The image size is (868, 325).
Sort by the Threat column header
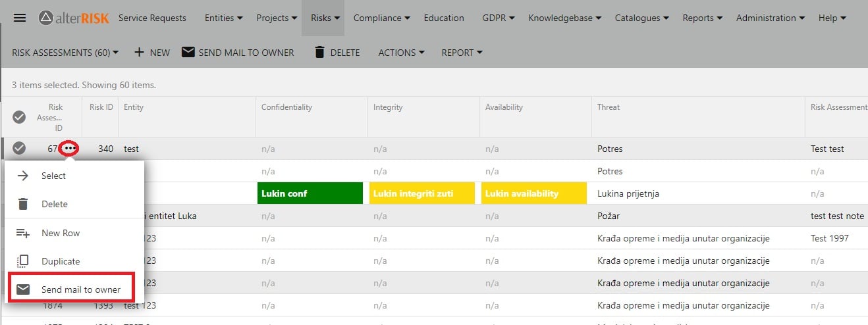[x=609, y=107]
